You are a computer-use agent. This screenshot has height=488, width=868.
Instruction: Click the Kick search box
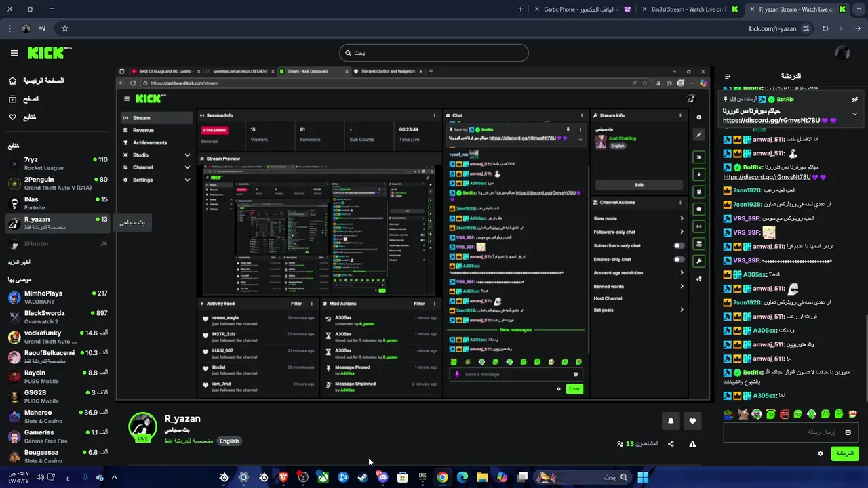434,53
